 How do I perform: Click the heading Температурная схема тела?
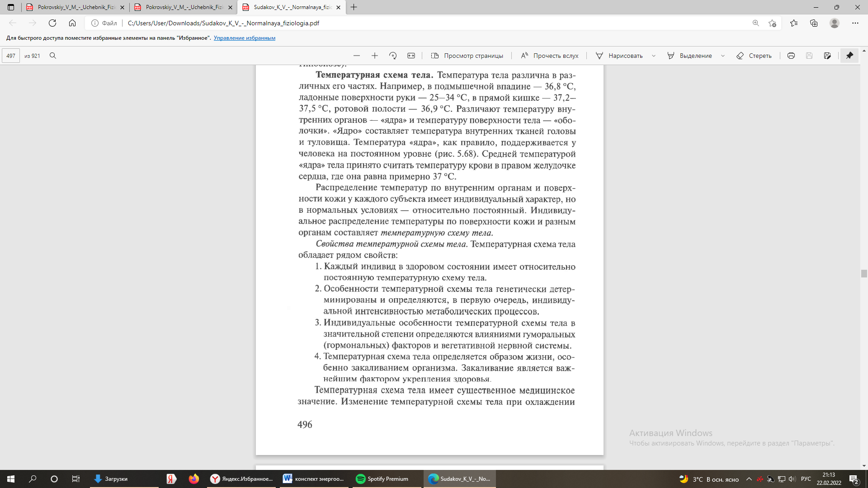point(374,75)
